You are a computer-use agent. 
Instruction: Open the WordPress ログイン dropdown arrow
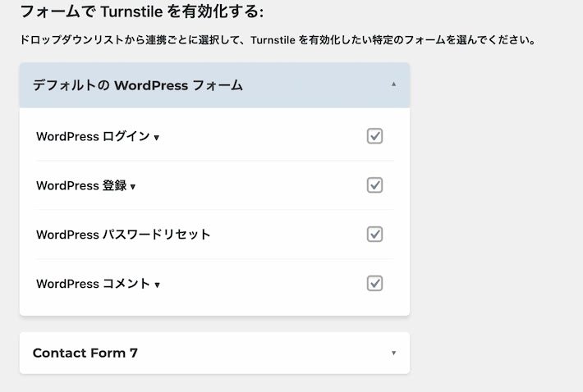tap(157, 137)
